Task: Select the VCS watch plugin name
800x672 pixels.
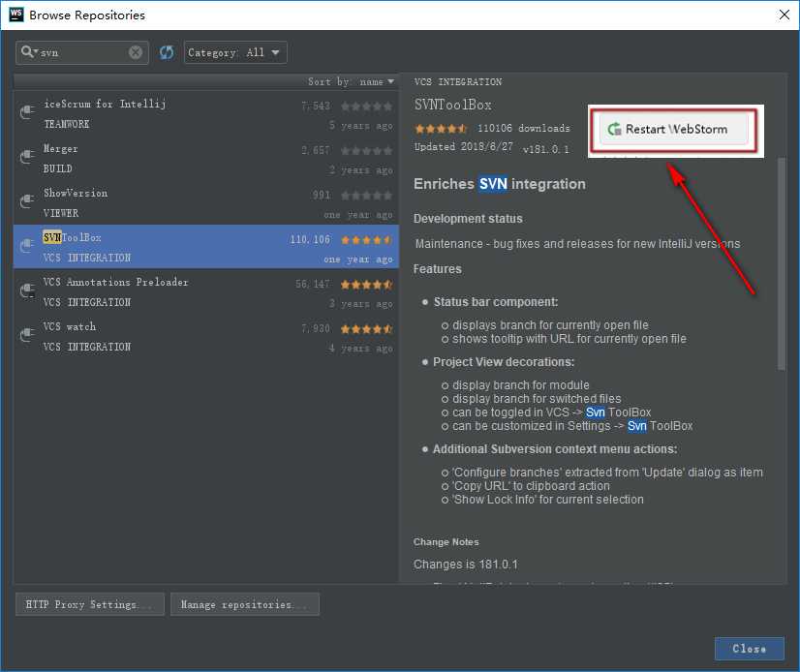Action: 70,326
